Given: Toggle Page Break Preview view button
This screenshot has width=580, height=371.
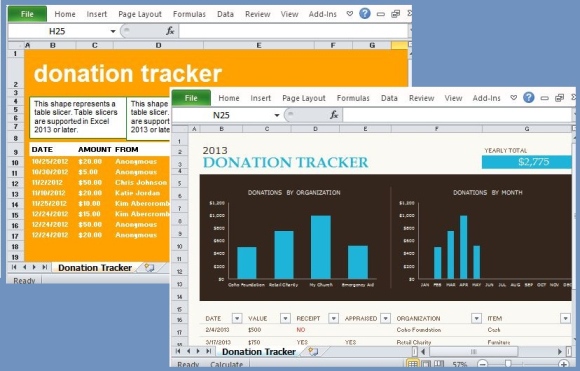Looking at the screenshot, I should 439,364.
